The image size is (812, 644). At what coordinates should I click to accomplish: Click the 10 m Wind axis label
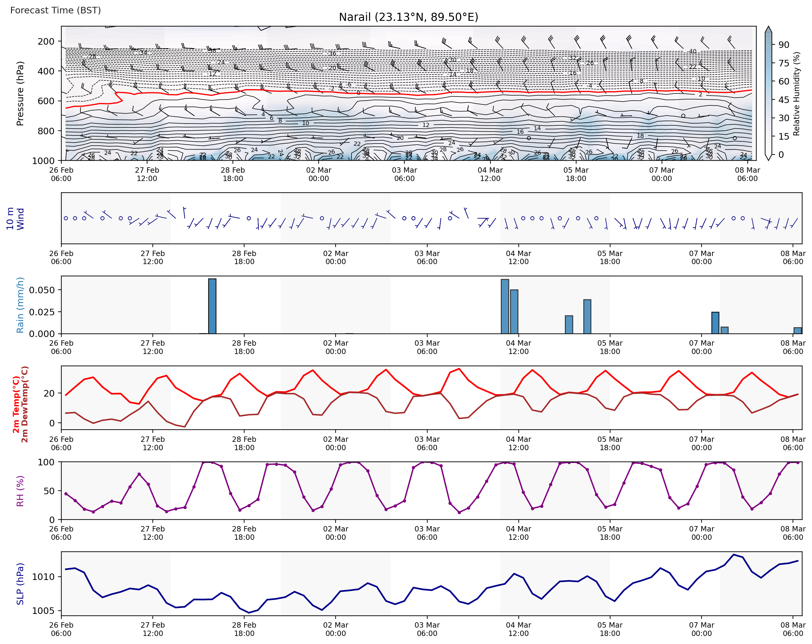click(15, 219)
